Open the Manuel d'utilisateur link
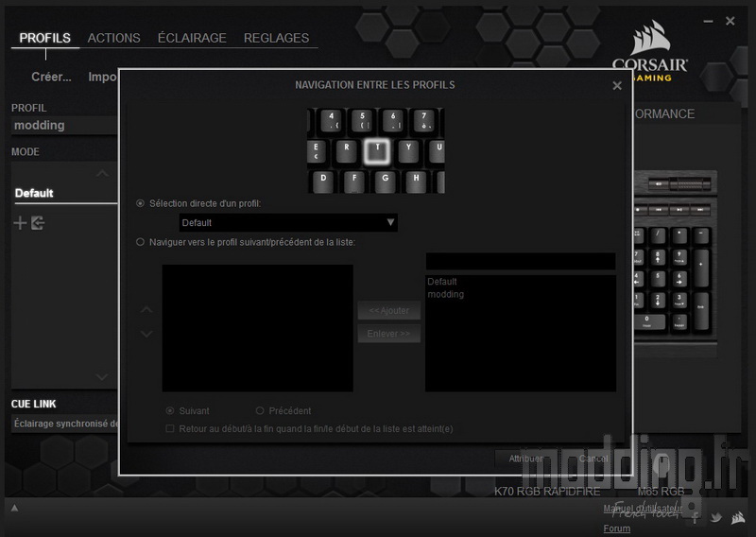756x537 pixels. click(x=643, y=508)
